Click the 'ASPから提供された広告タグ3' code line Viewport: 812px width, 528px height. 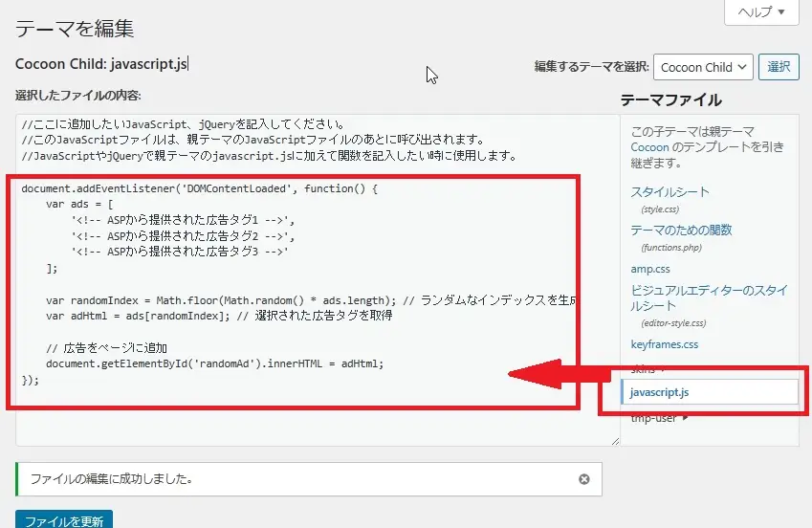tap(180, 252)
